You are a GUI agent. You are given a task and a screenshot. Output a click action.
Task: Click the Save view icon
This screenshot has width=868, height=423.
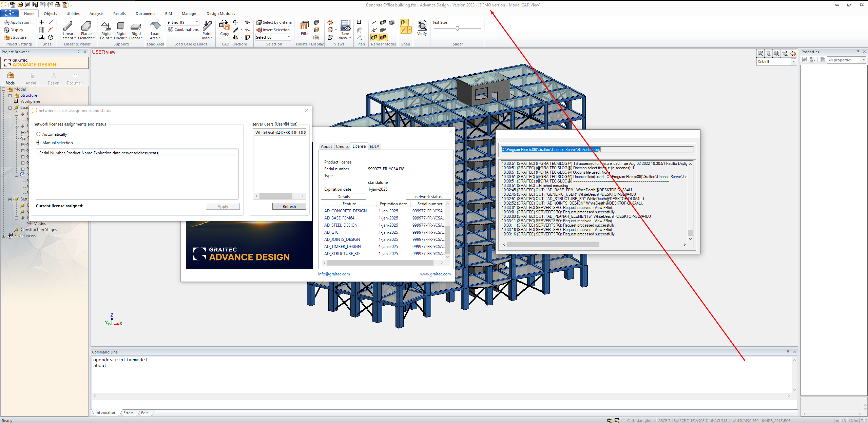point(345,25)
